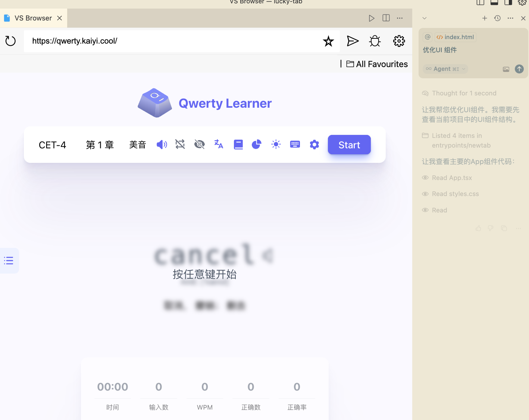This screenshot has height=420, width=529.
Task: Open the Qwerty Learner settings gear
Action: pos(314,145)
